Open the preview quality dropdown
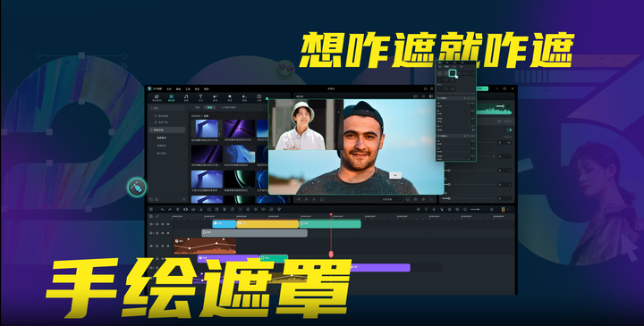The image size is (644, 326). point(392,199)
